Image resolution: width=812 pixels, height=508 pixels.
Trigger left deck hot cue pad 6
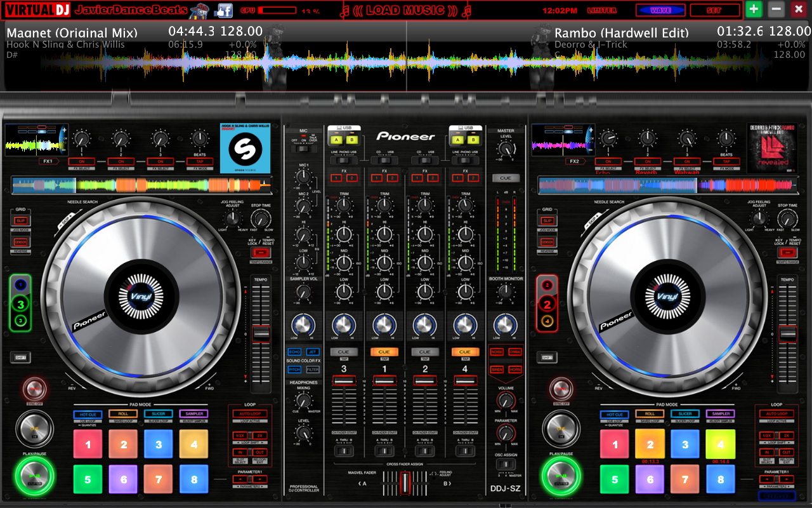click(x=124, y=479)
